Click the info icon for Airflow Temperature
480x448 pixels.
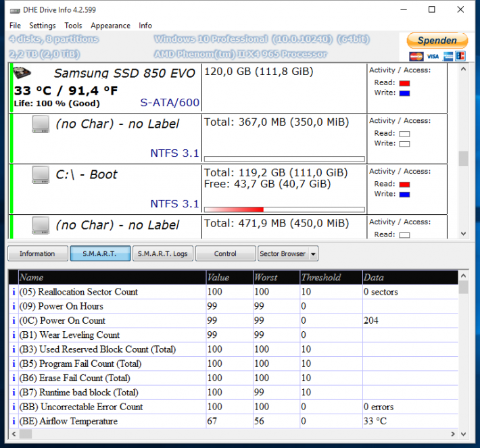(x=14, y=422)
